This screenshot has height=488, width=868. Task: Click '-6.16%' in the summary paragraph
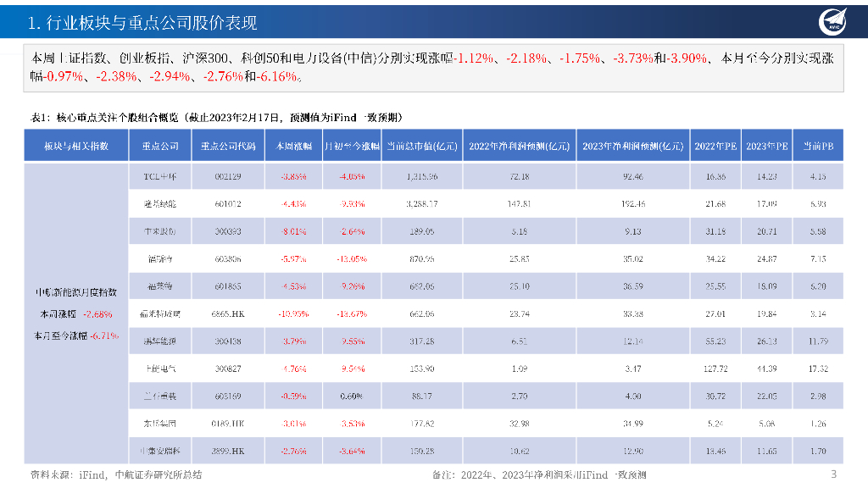[277, 76]
